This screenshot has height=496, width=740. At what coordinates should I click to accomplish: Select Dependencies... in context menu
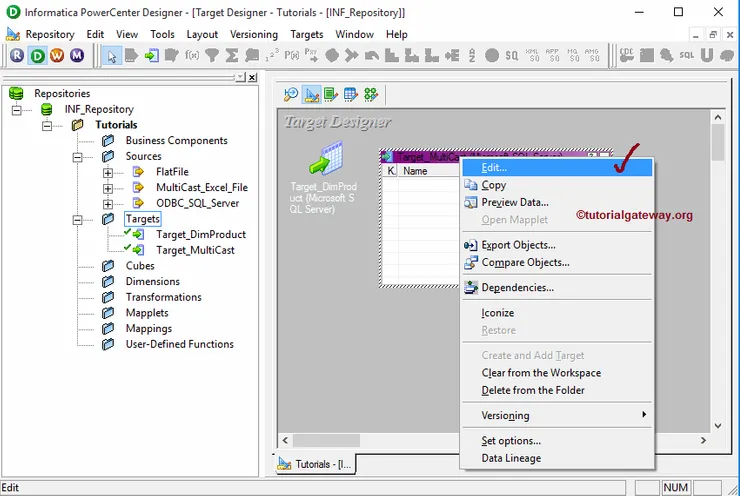click(x=557, y=287)
